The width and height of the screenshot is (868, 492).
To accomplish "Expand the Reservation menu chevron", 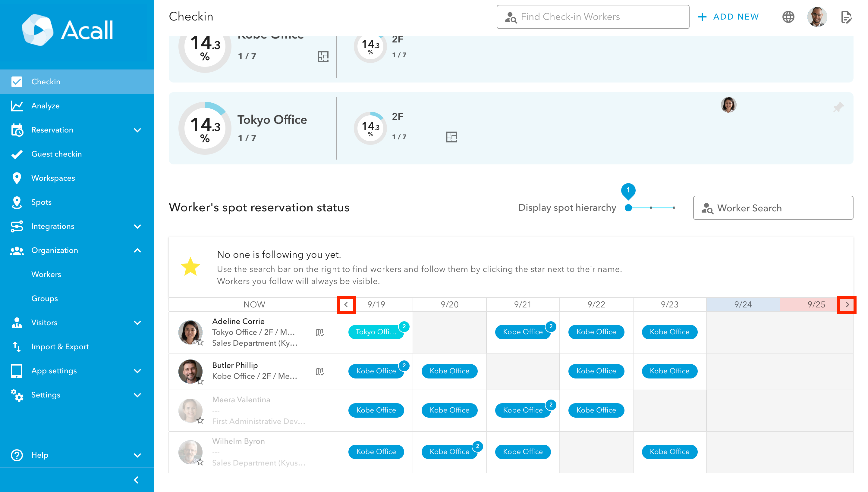I will coord(137,130).
